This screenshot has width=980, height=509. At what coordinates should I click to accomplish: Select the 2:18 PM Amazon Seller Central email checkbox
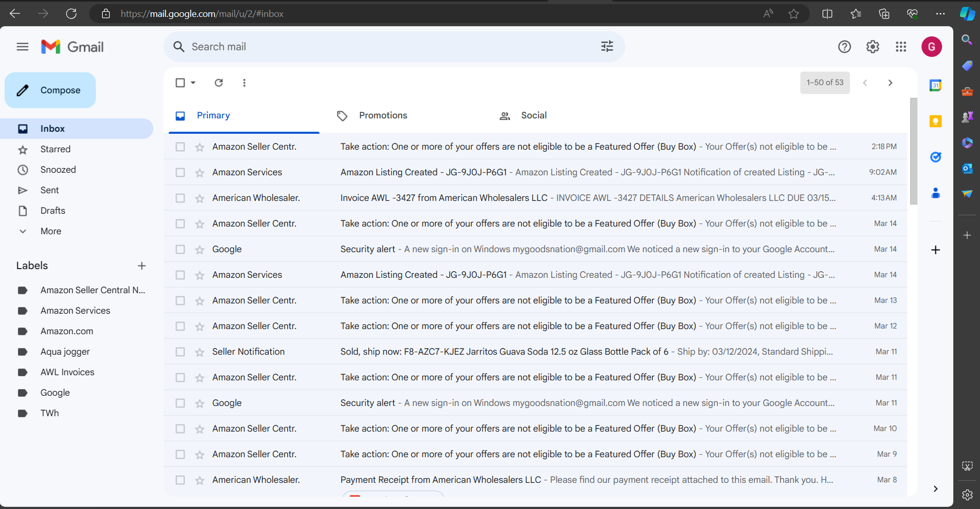click(x=180, y=147)
